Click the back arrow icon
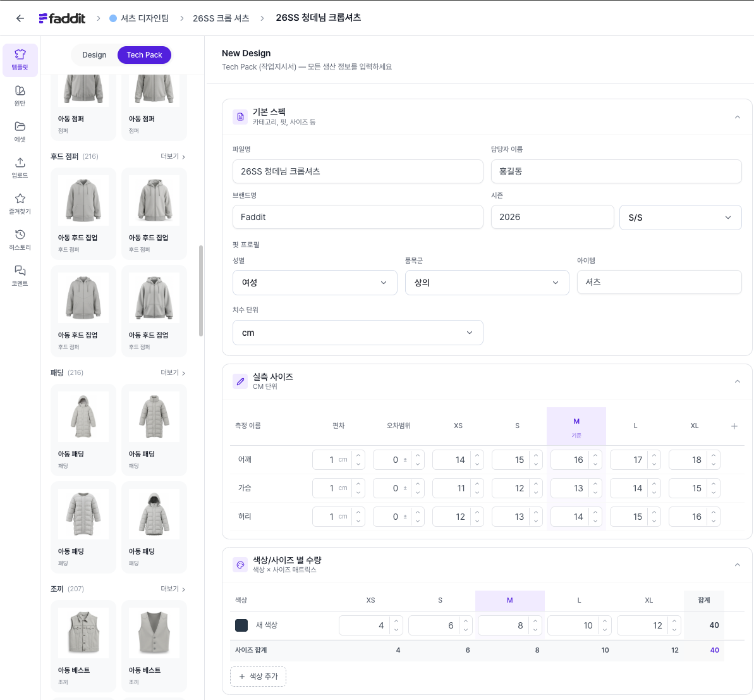 (20, 18)
